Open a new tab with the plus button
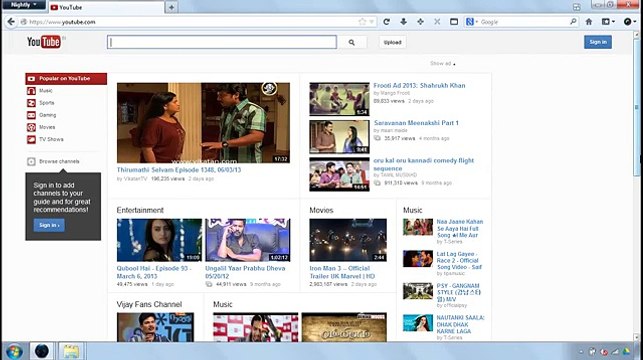643x360 pixels. (x=171, y=7)
